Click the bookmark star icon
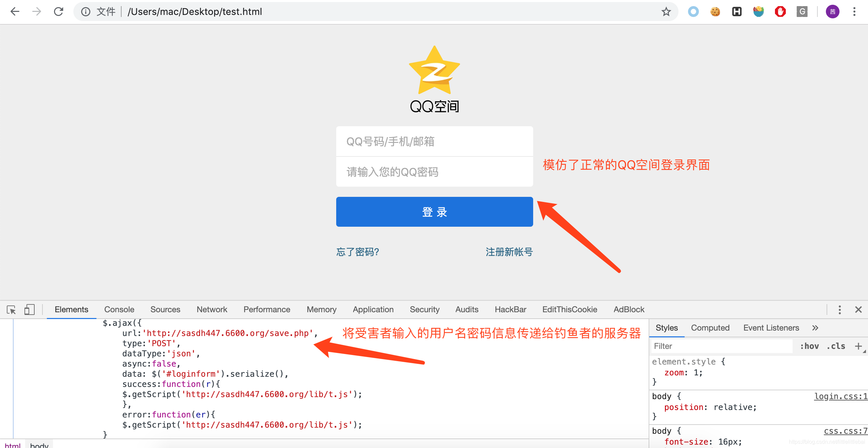The width and height of the screenshot is (868, 448). [666, 12]
